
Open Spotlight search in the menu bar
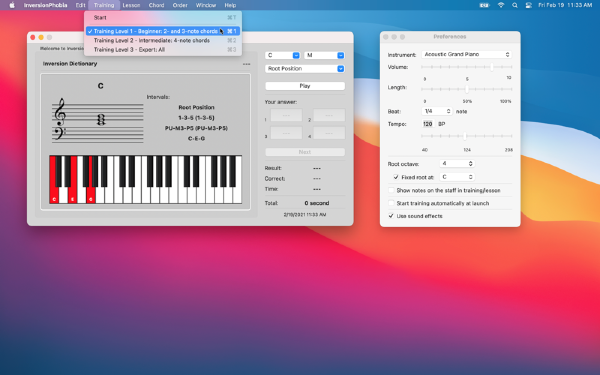tap(515, 5)
